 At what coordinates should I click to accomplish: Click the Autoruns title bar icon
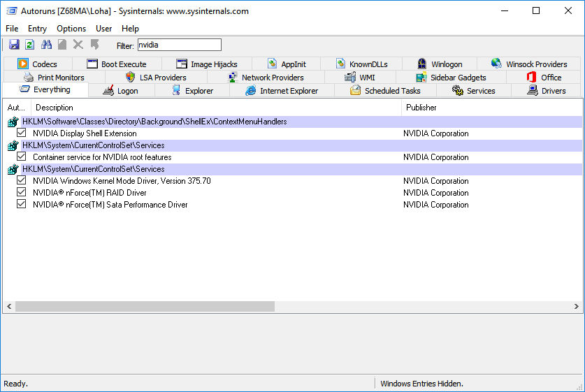coord(12,10)
